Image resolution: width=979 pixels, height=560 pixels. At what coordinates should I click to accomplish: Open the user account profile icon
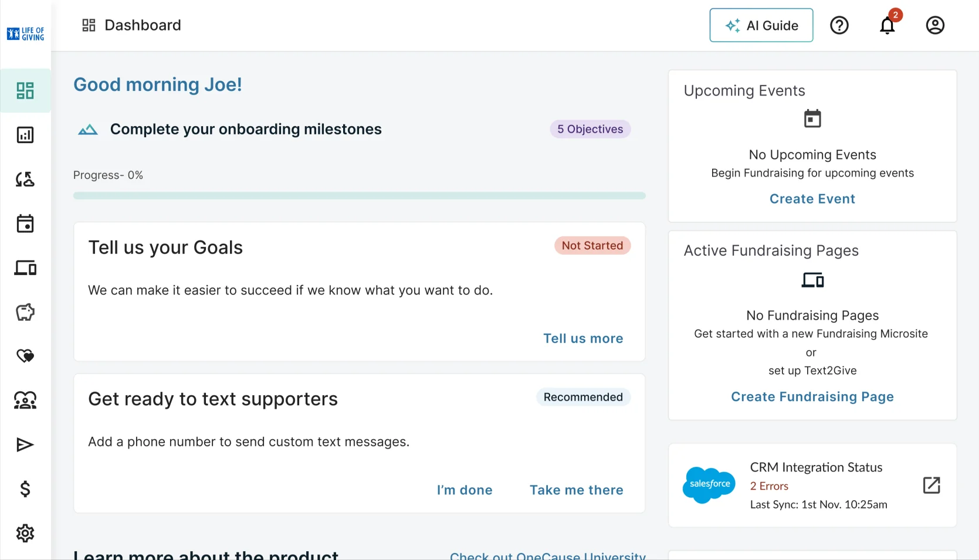(x=935, y=25)
